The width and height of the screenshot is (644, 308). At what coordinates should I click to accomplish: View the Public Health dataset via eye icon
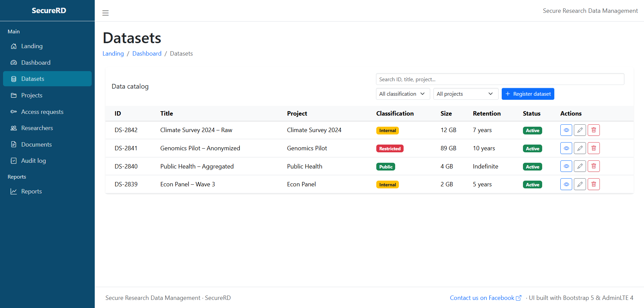point(566,166)
